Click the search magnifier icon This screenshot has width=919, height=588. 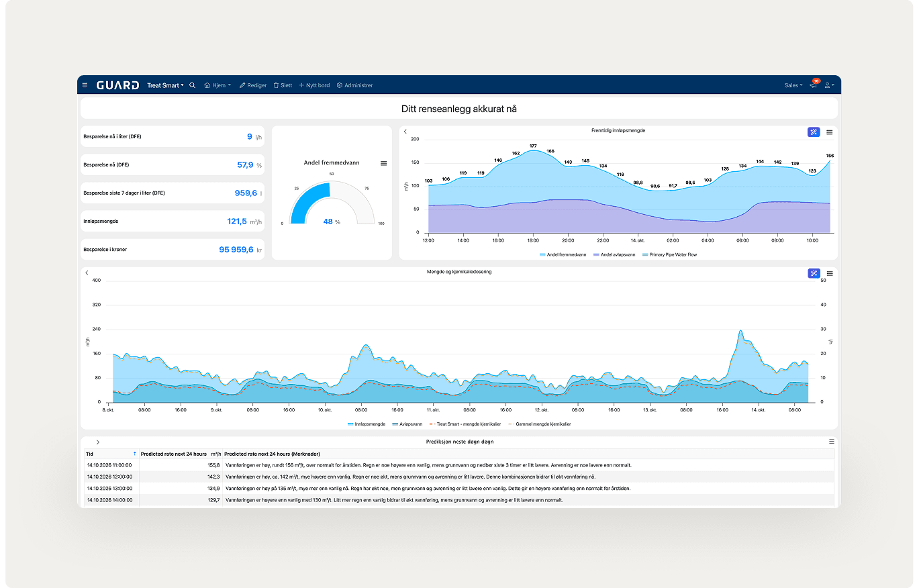click(x=193, y=85)
